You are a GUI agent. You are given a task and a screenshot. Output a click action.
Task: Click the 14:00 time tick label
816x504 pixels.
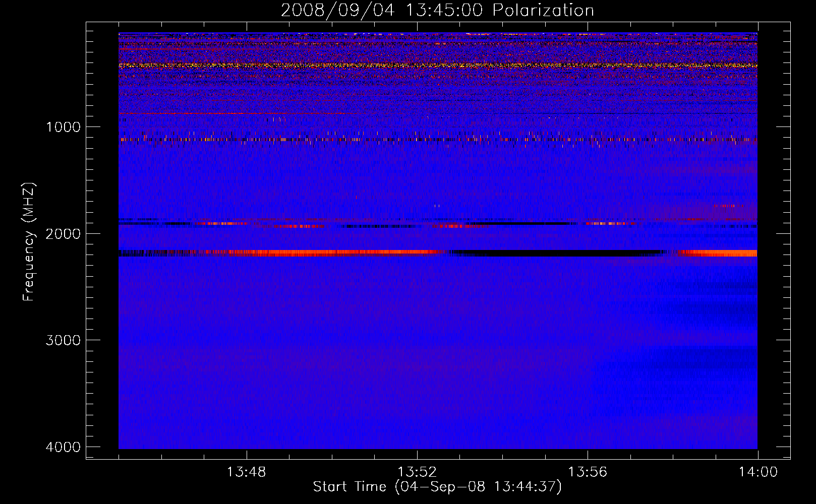pyautogui.click(x=758, y=472)
